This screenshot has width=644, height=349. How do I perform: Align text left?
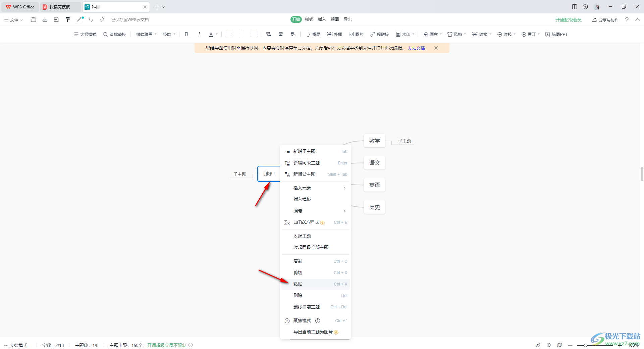(x=229, y=34)
